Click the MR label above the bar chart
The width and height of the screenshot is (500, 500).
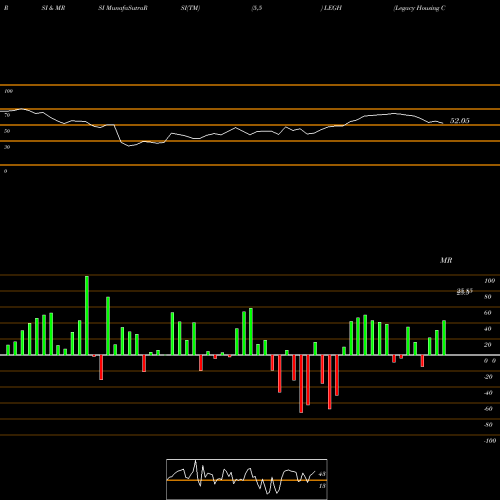pos(446,260)
